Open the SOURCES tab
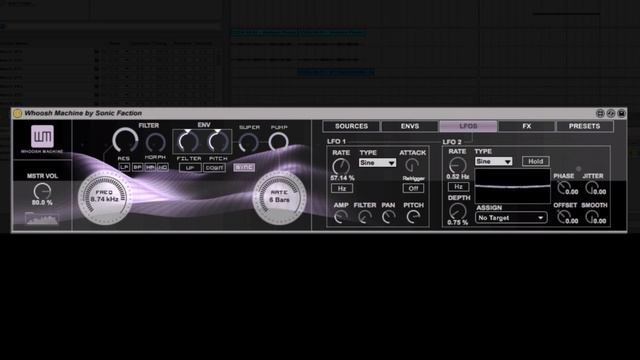 click(x=351, y=126)
